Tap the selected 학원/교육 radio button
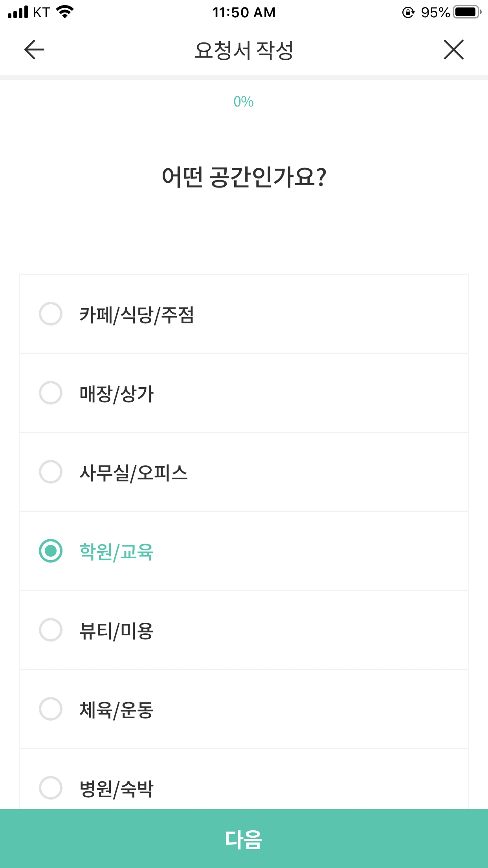This screenshot has height=868, width=488. coord(51,551)
